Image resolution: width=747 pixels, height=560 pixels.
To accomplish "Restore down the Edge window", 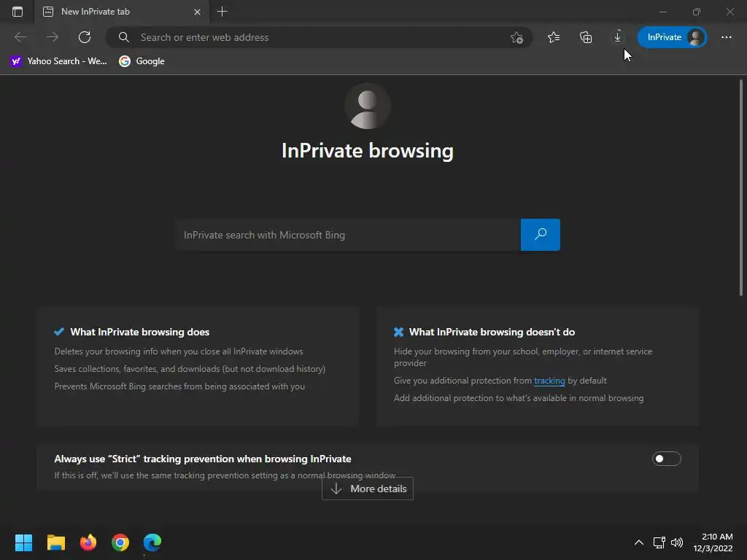I will coord(697,12).
